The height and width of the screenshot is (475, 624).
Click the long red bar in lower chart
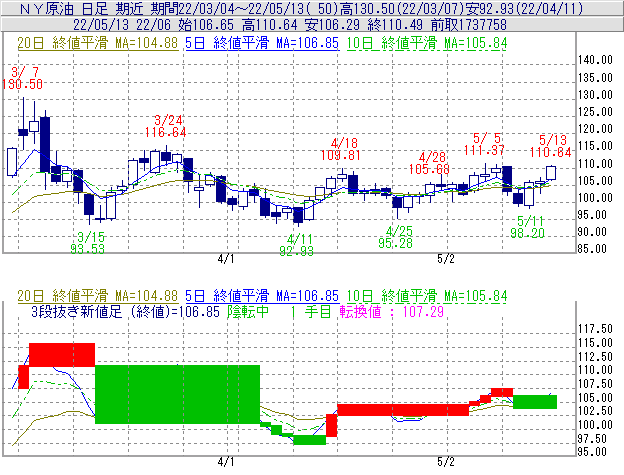(403, 410)
